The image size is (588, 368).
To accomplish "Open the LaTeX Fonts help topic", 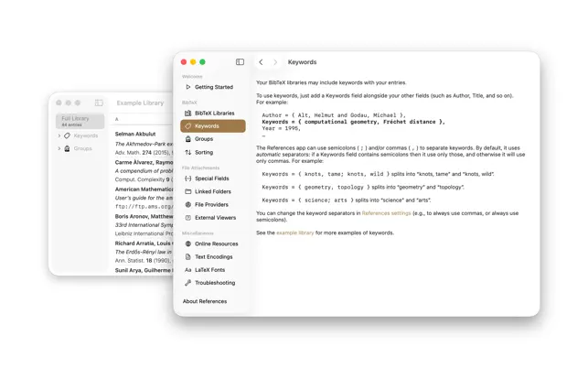I will 213,270.
